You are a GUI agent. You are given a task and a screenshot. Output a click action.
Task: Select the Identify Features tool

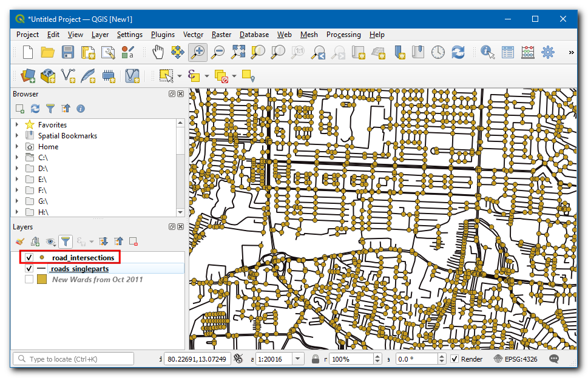point(487,53)
